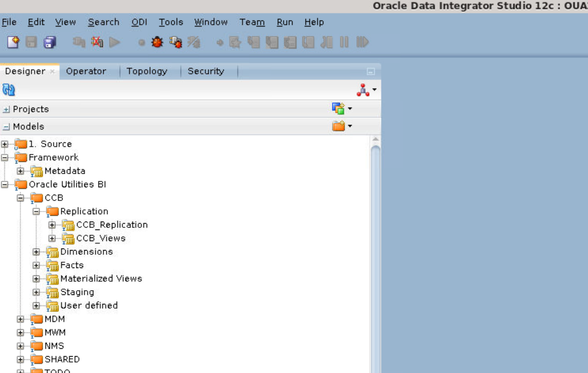Click the New document toolbar icon

coord(13,42)
